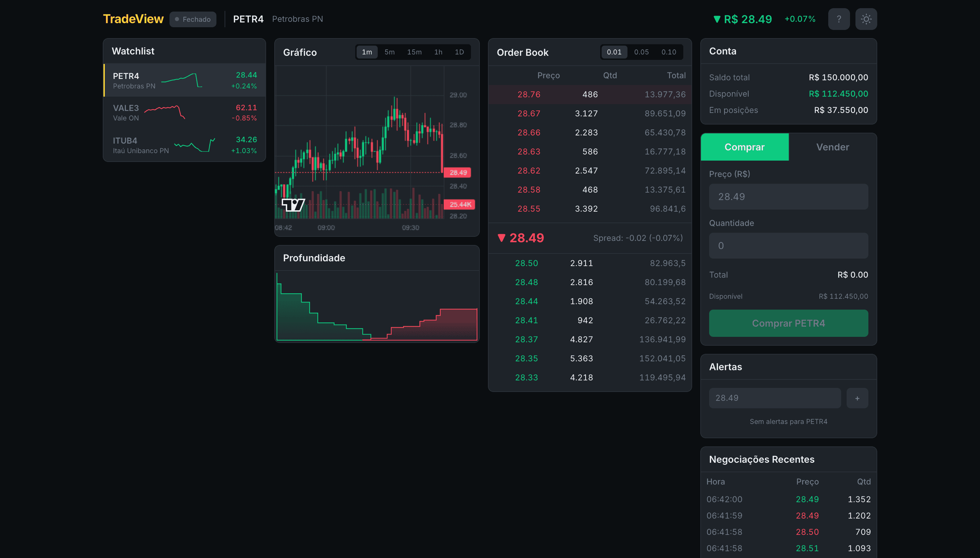This screenshot has width=980, height=558.
Task: Switch to the Comprar tab
Action: click(744, 147)
